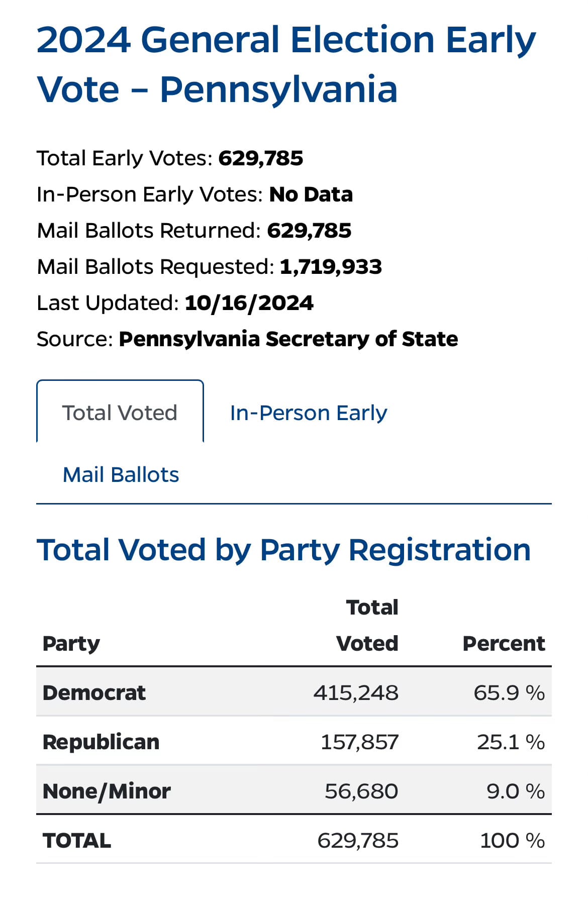Click the Republican 25.1 % cell
This screenshot has width=588, height=905.
pos(511,742)
